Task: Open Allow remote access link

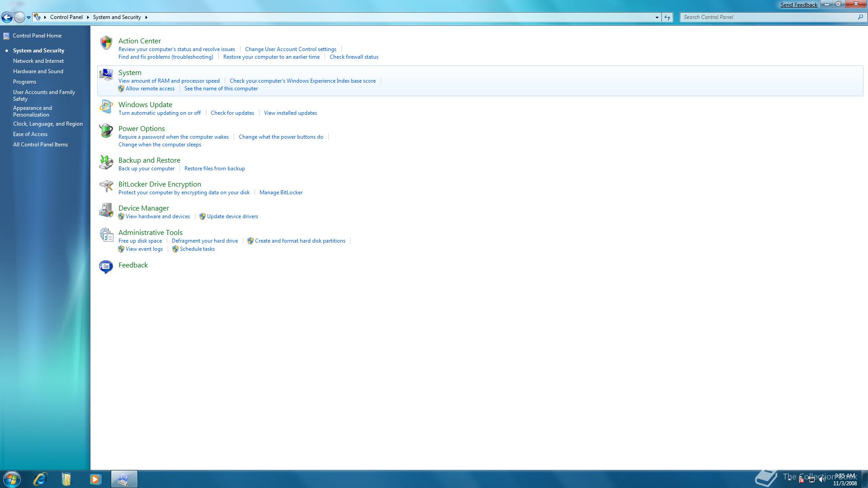Action: pyautogui.click(x=150, y=89)
